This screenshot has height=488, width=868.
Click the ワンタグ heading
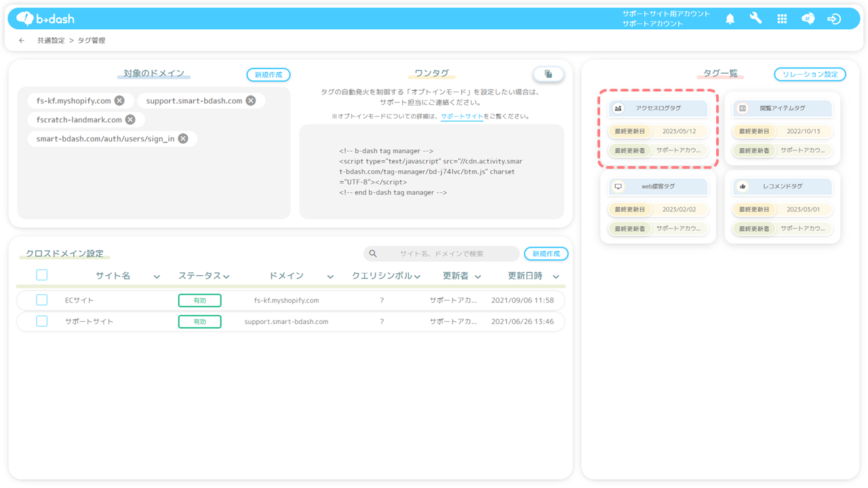431,73
